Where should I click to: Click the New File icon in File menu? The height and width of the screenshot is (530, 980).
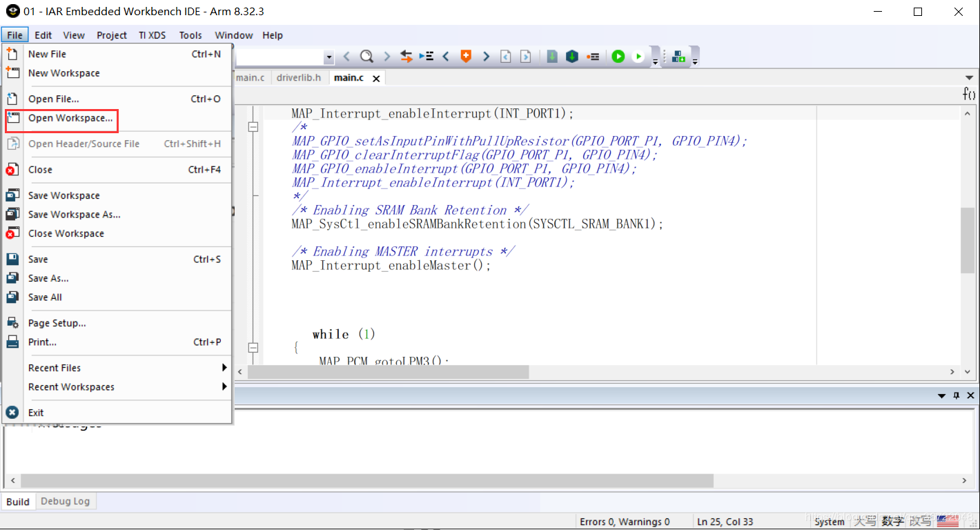pyautogui.click(x=12, y=54)
